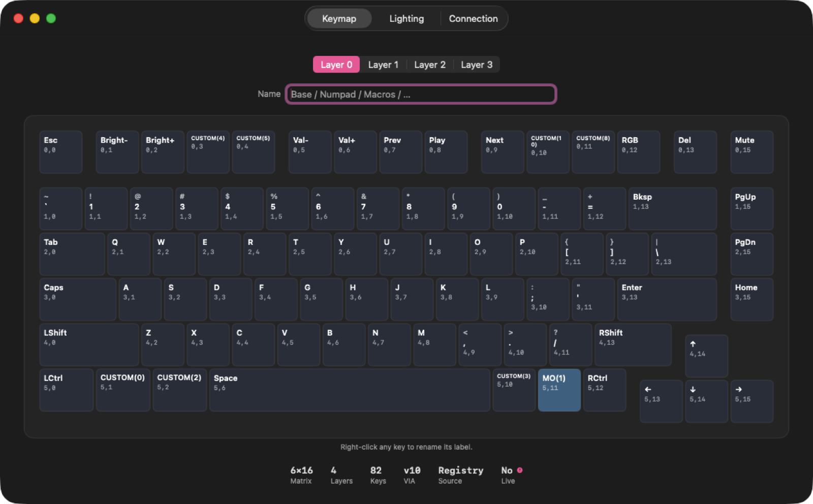The image size is (813, 504).
Task: Select the left arrow key 5,13
Action: (661, 401)
